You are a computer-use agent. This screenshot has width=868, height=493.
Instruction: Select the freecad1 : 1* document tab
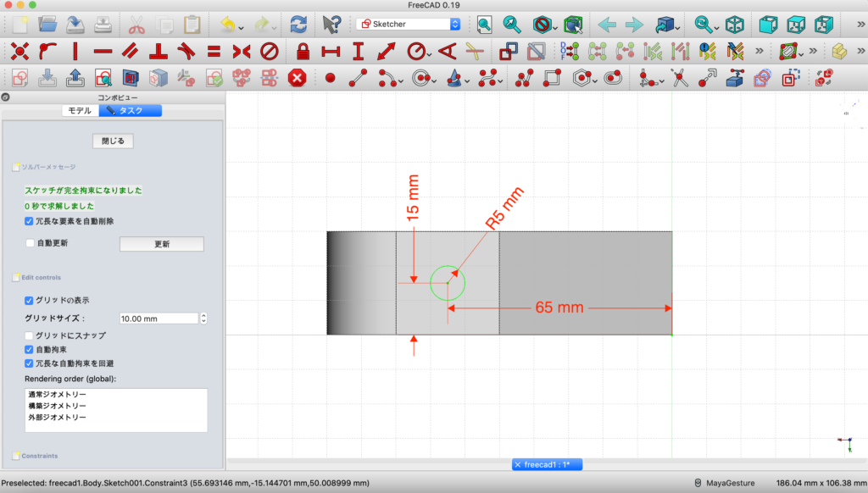pos(547,465)
